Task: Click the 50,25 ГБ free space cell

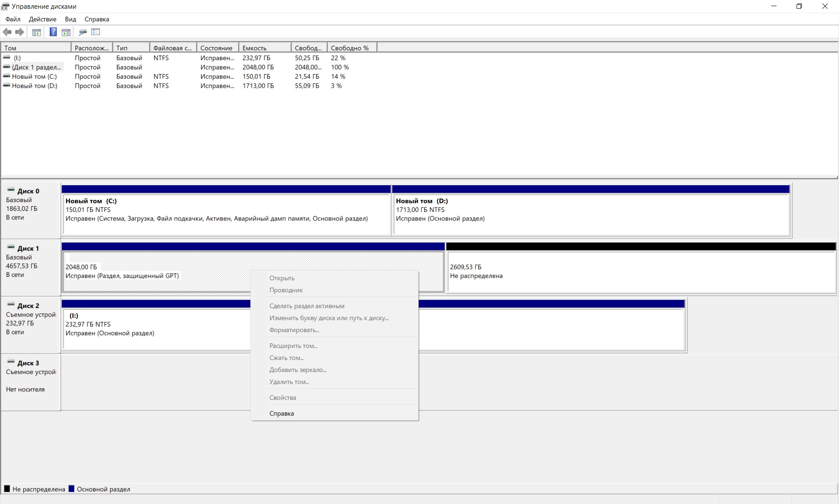Action: pyautogui.click(x=307, y=58)
